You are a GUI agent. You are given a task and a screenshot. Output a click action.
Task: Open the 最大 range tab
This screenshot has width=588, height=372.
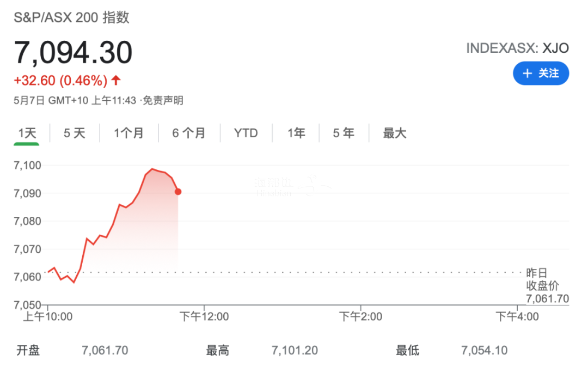point(395,133)
